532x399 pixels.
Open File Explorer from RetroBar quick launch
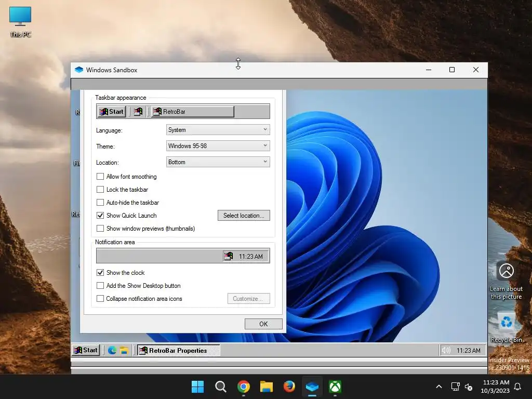coord(124,350)
